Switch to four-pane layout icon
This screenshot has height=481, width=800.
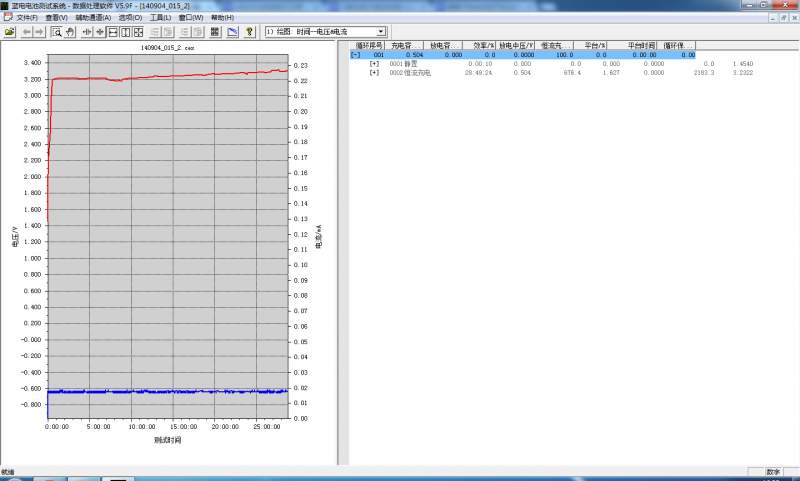pos(138,32)
